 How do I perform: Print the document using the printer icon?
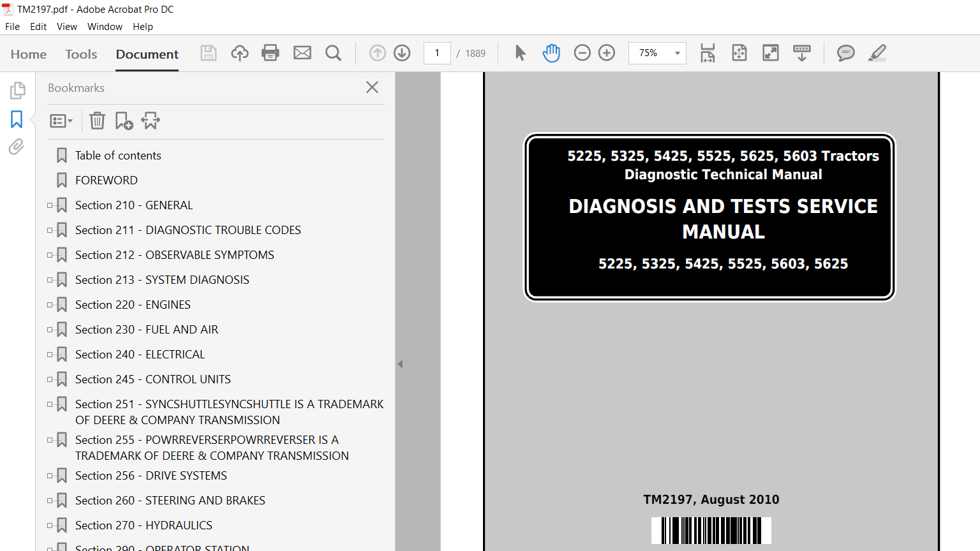(x=271, y=53)
